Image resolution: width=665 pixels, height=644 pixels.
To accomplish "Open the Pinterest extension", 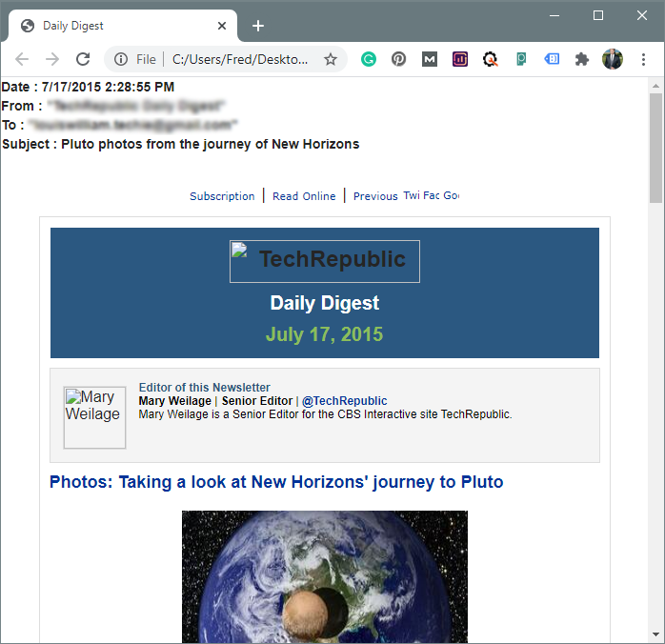I will [399, 59].
